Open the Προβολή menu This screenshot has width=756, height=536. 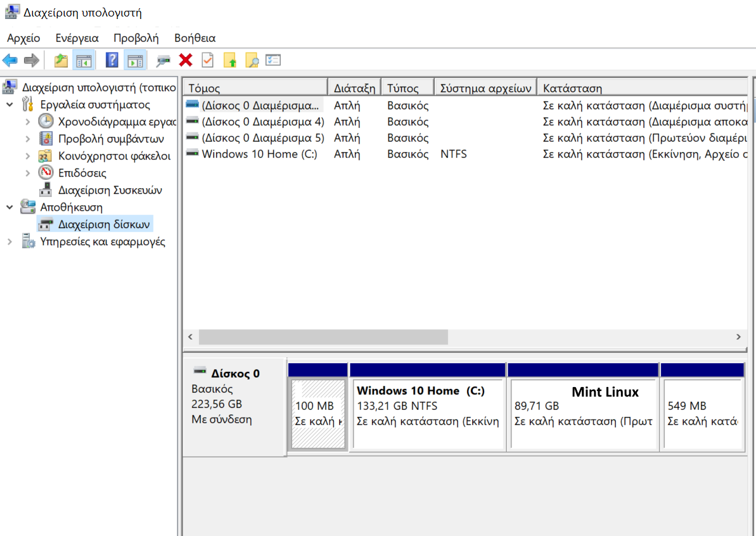[x=136, y=38]
